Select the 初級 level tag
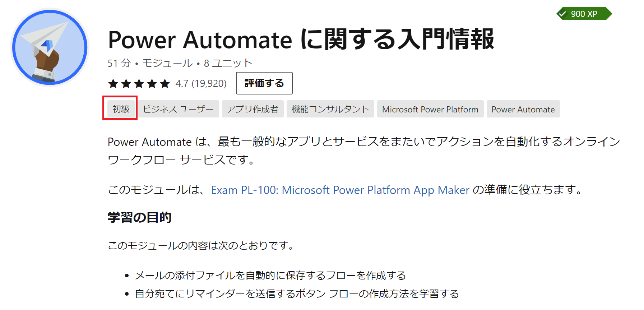Viewport: 644px width, 310px height. coord(121,109)
